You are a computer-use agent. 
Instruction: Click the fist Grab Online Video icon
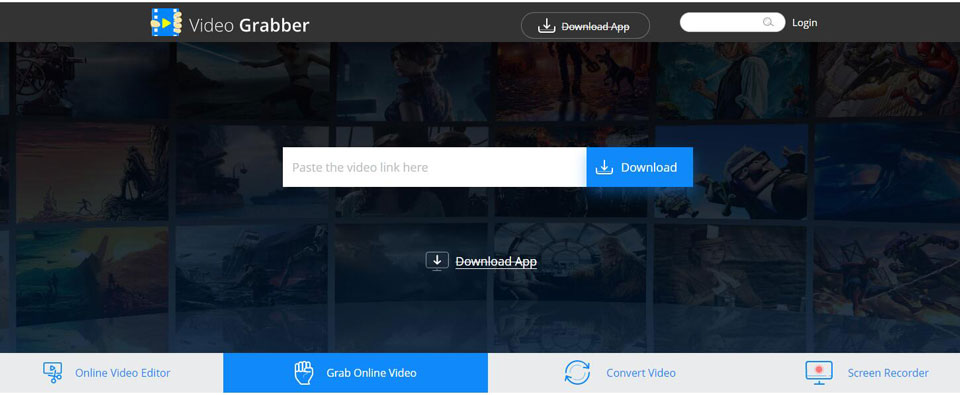click(x=304, y=372)
